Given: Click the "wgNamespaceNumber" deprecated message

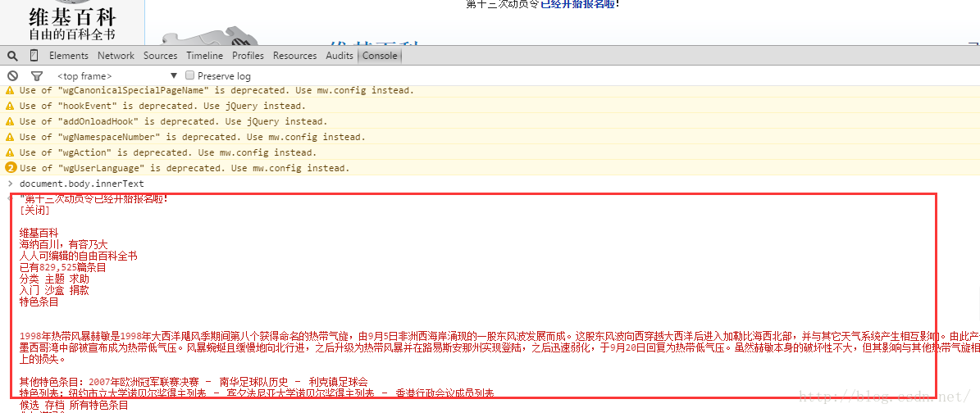Looking at the screenshot, I should [193, 138].
